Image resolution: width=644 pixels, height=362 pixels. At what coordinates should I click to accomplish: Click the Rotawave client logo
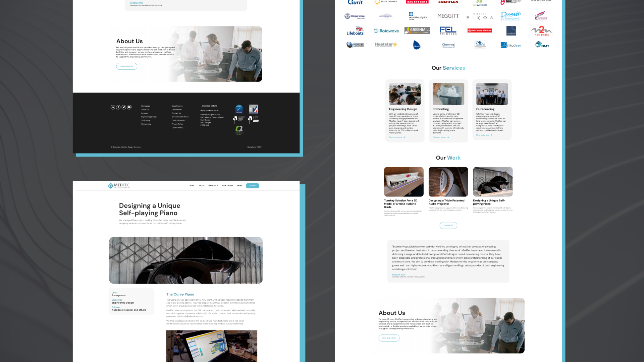(x=386, y=31)
